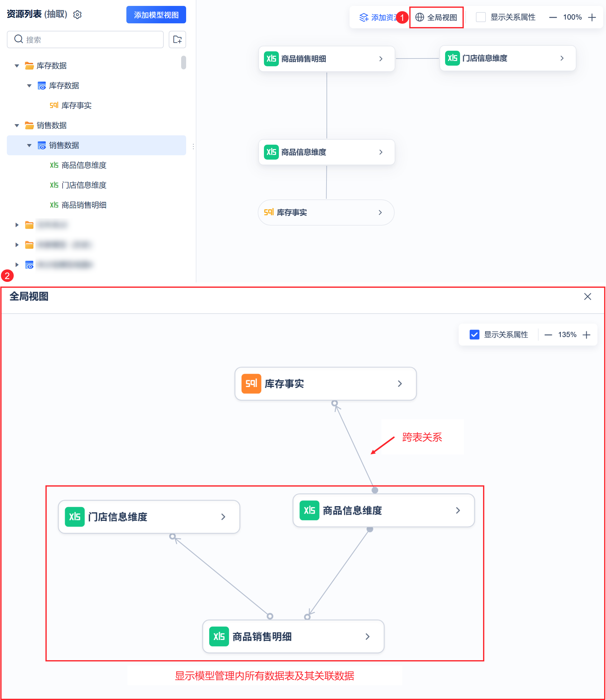
Task: Enable 显示关系属性 checkbox in top toolbar
Action: (481, 17)
